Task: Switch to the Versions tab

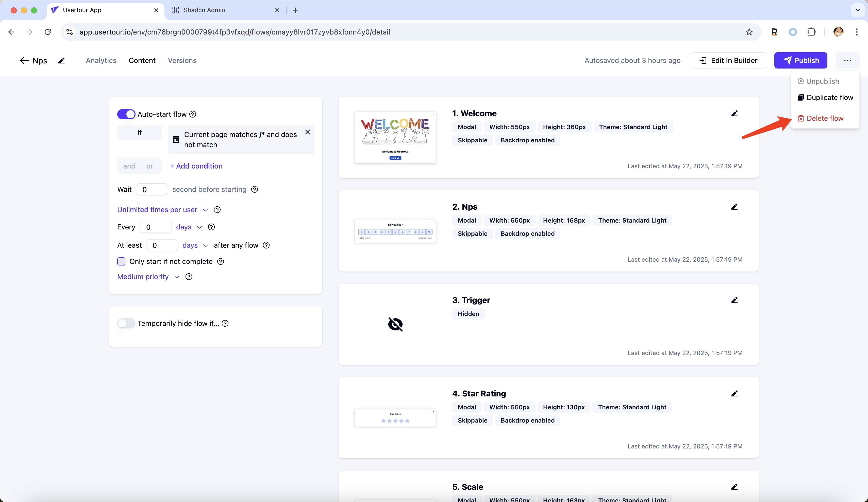Action: (x=182, y=60)
